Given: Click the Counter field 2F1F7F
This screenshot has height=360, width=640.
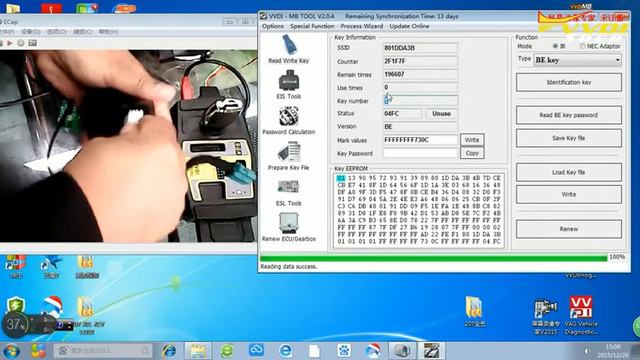Looking at the screenshot, I should pos(420,61).
